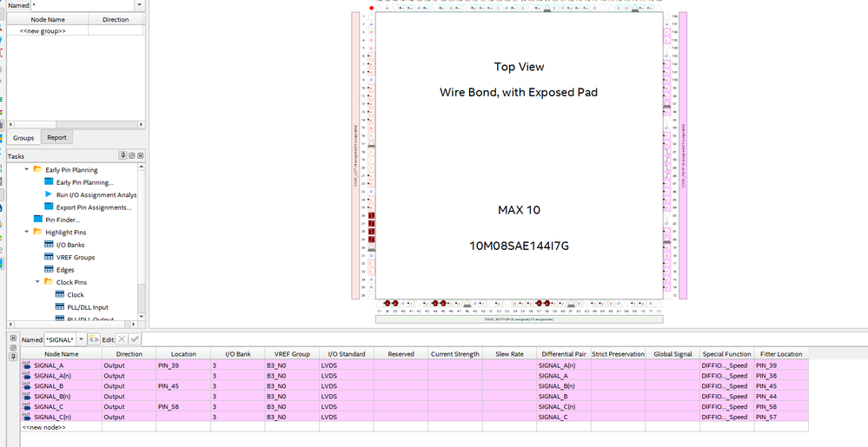
Task: Click the output pin icon of SIGNAL_B
Action: coord(26,385)
